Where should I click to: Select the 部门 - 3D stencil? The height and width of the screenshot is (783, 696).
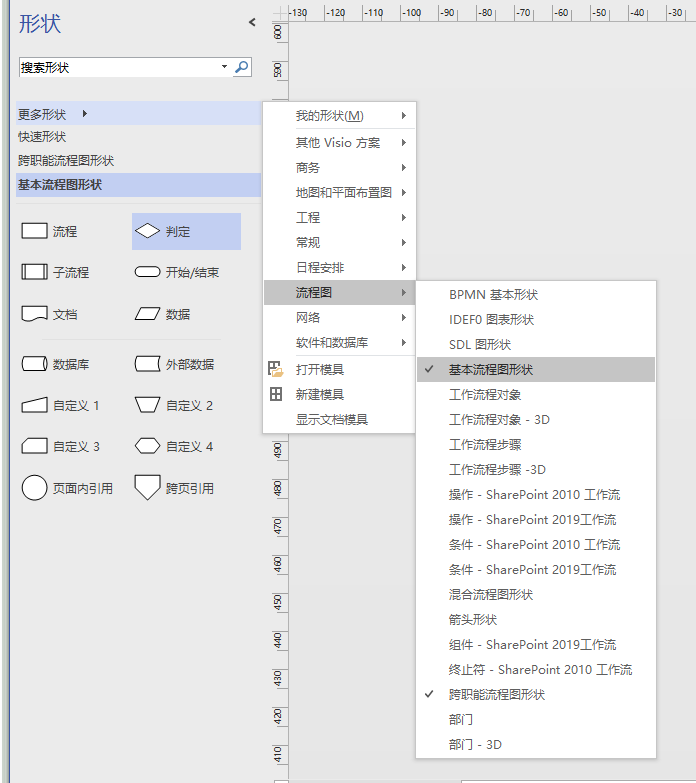[536, 744]
